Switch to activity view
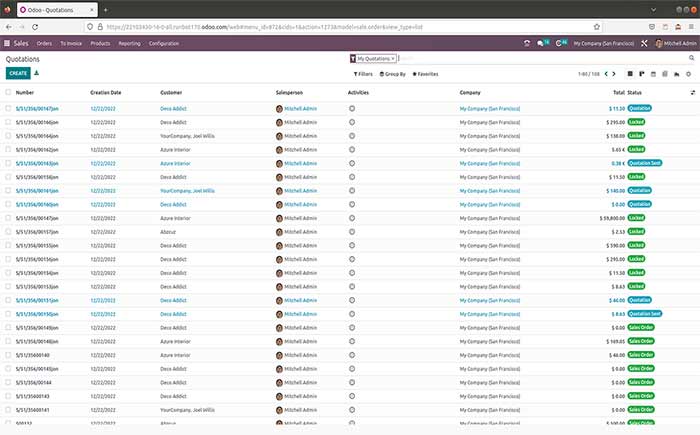This screenshot has width=700, height=435. coord(688,74)
